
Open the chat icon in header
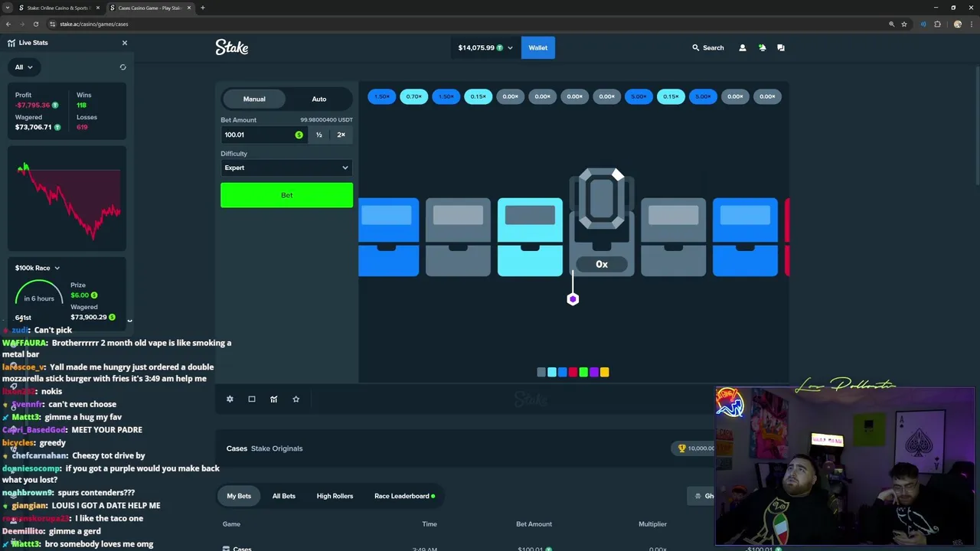(781, 47)
